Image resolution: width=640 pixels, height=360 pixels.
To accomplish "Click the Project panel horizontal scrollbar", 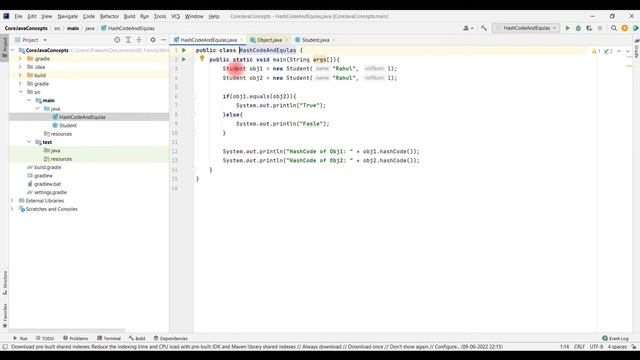I will 67,331.
